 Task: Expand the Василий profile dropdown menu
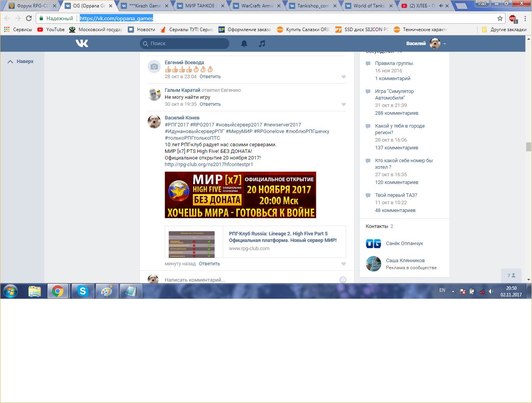[445, 44]
